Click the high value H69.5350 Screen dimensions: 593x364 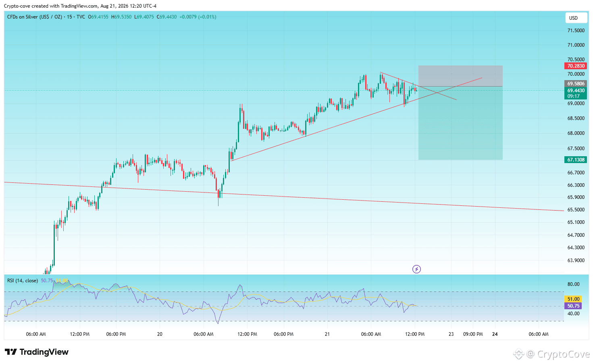pyautogui.click(x=121, y=17)
